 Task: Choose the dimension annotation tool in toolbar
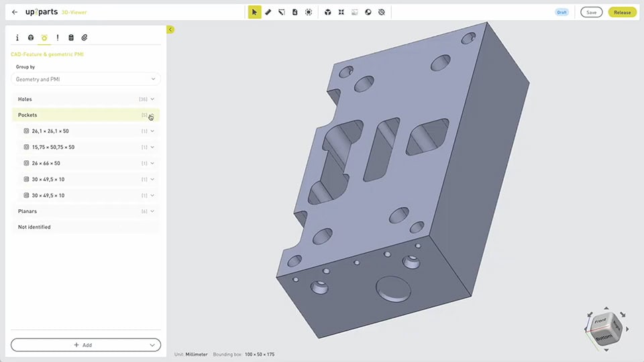281,12
